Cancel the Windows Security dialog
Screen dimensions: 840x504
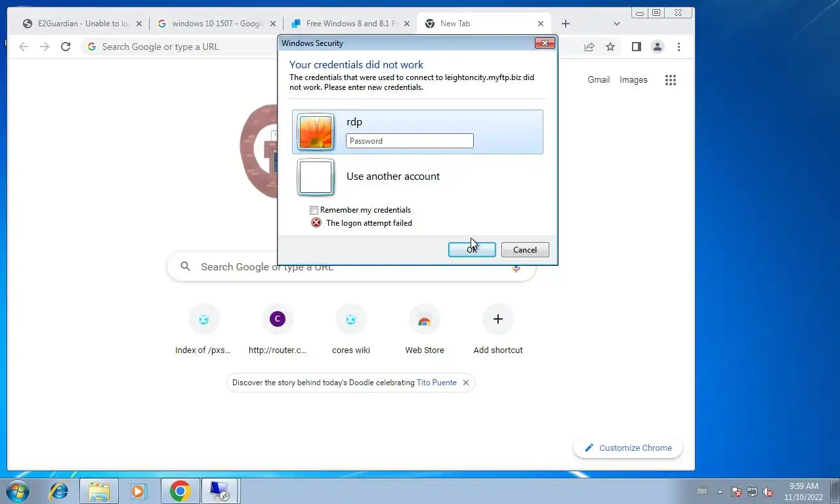click(525, 249)
